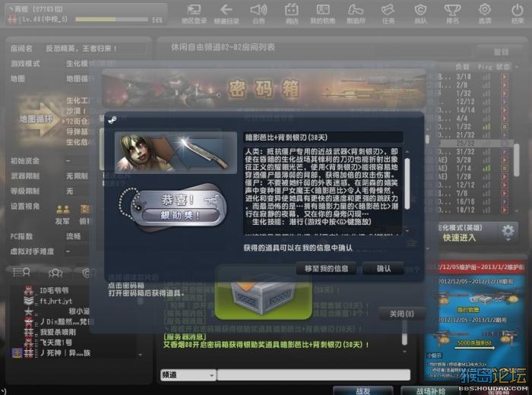This screenshot has height=395, width=532.
Task: Click description scroll down arrow
Action: coord(407,231)
